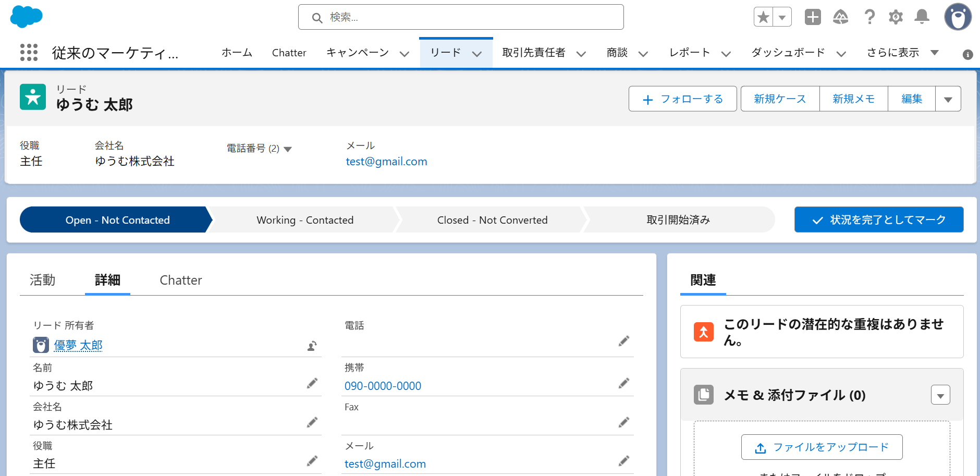Viewport: 980px width, 476px height.
Task: Open more actions dropdown next to 編集
Action: (948, 99)
